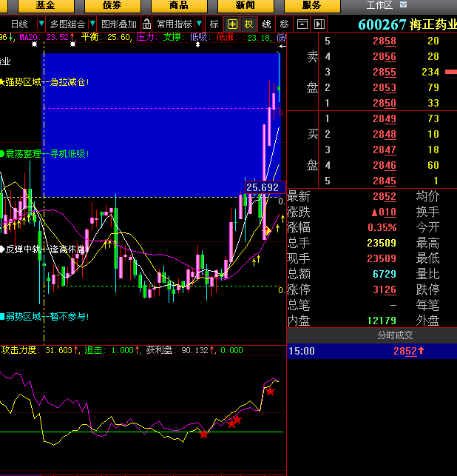Screen dimensions: 457x476
Task: Open the 基金 tab
Action: pos(45,5)
